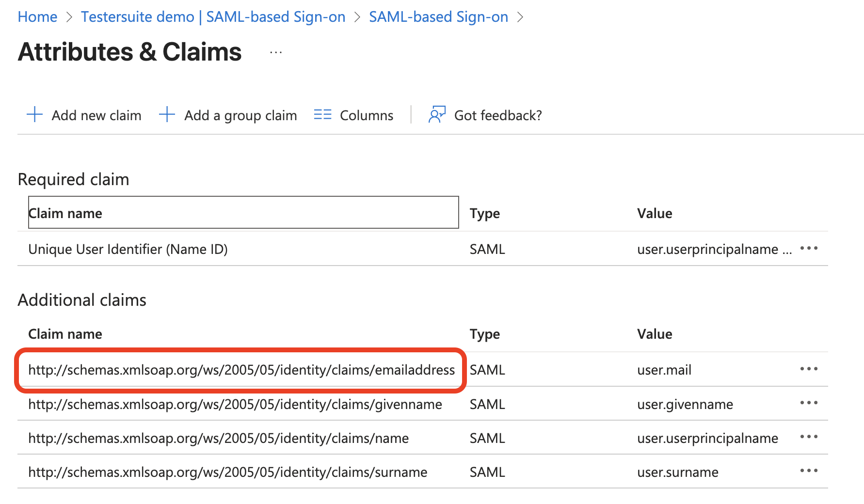Go to Home in the breadcrumb

37,17
